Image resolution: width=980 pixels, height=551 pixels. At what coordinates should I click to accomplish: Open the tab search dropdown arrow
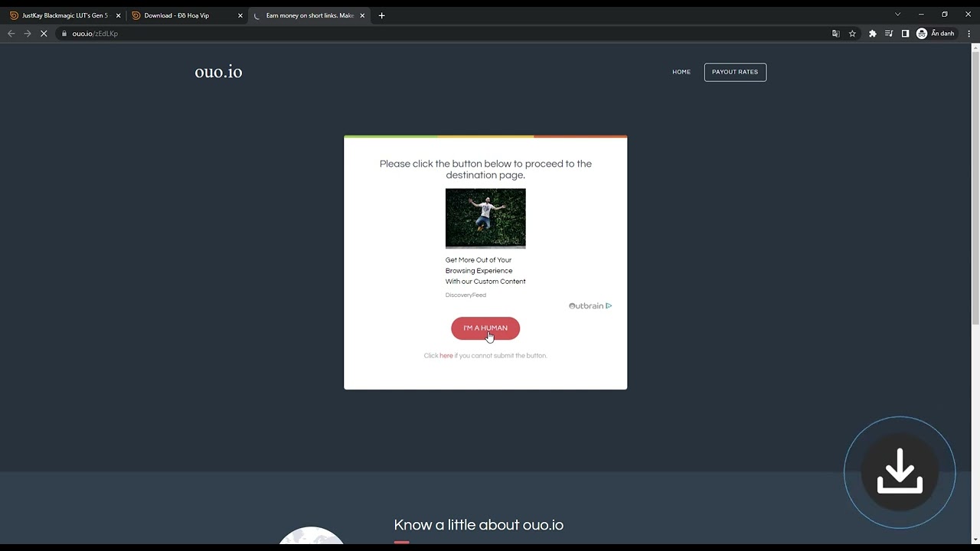[897, 14]
